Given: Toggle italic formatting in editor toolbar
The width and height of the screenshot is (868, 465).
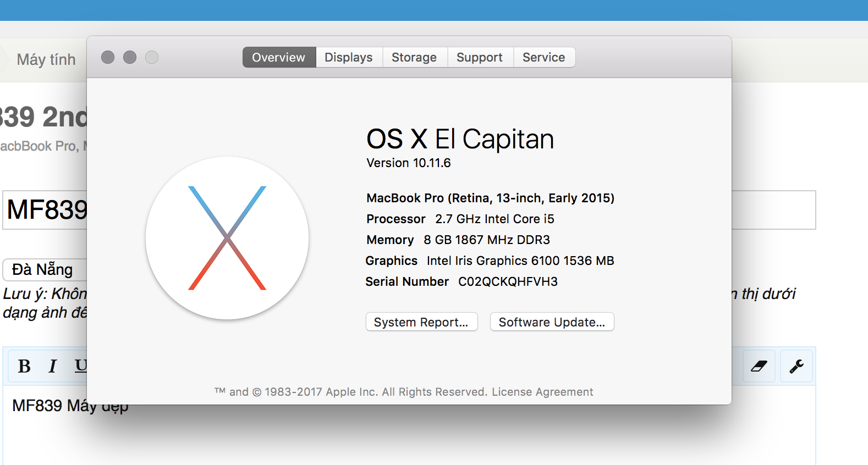Looking at the screenshot, I should pyautogui.click(x=53, y=366).
